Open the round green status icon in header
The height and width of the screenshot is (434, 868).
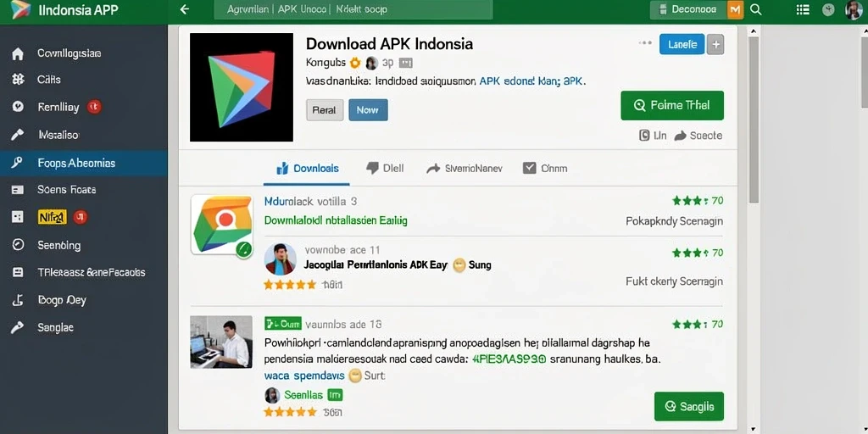pyautogui.click(x=828, y=10)
